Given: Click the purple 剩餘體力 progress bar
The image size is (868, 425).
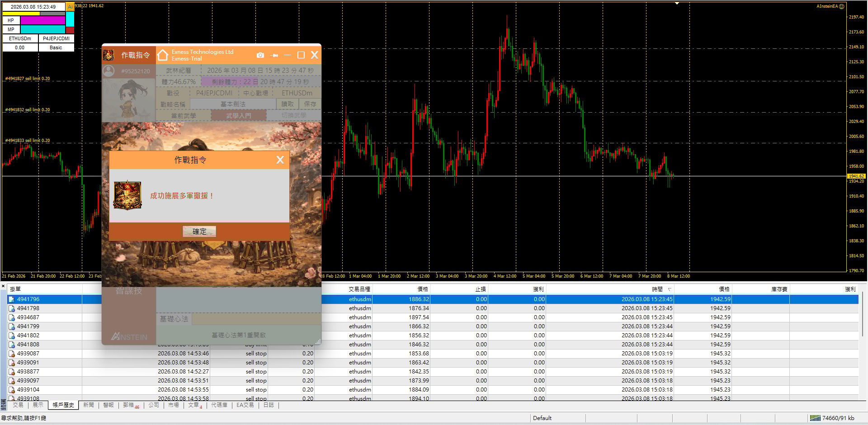Looking at the screenshot, I should (231, 82).
